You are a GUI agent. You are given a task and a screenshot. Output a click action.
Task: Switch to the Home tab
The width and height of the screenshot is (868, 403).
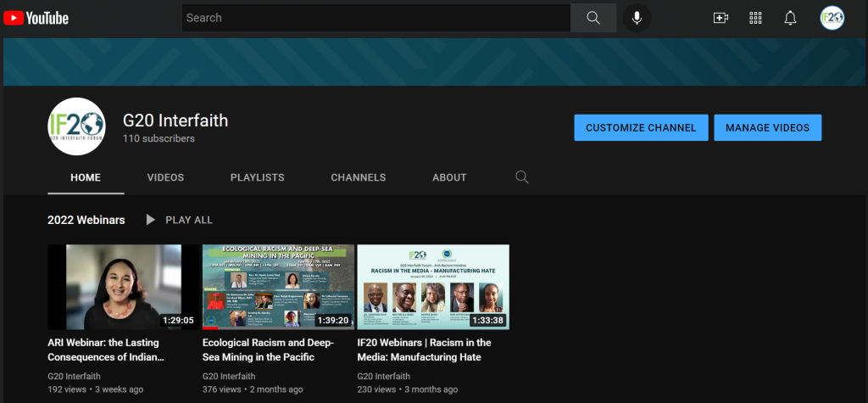pyautogui.click(x=86, y=177)
